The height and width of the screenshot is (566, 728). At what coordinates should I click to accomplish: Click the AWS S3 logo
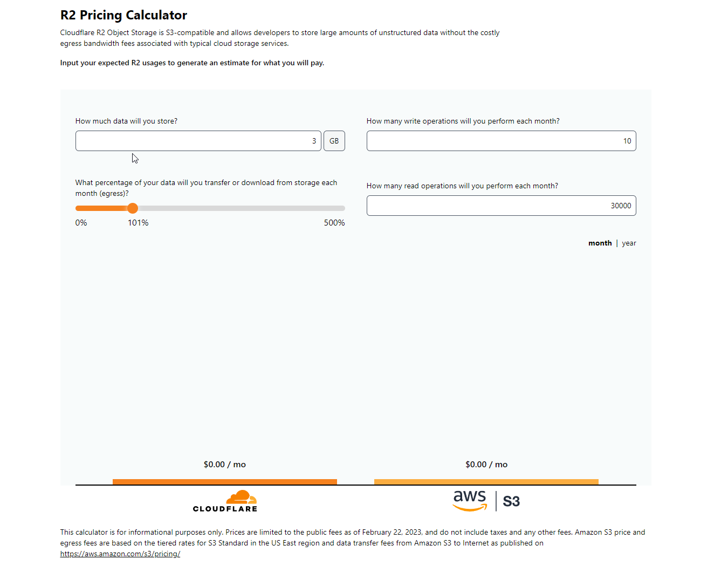[486, 501]
